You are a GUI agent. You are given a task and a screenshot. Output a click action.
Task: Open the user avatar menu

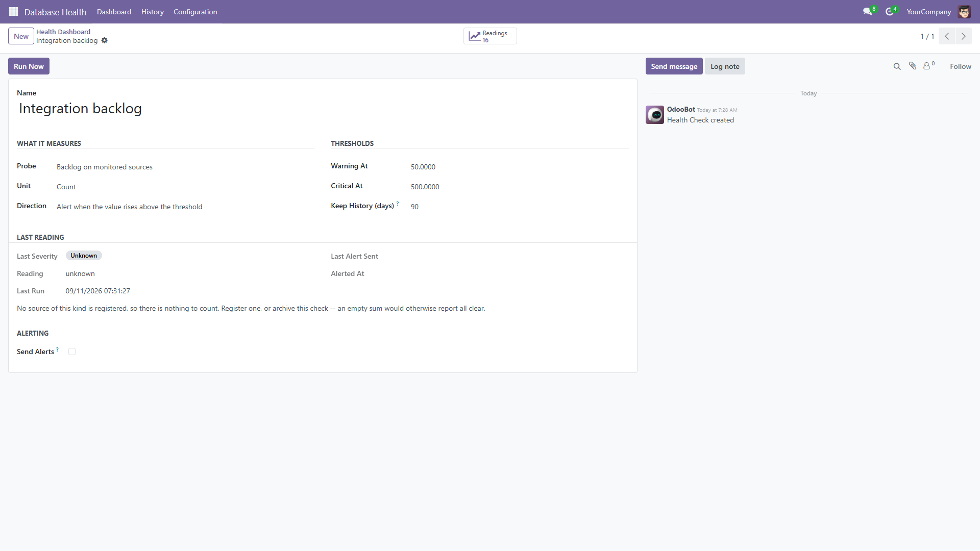point(964,11)
